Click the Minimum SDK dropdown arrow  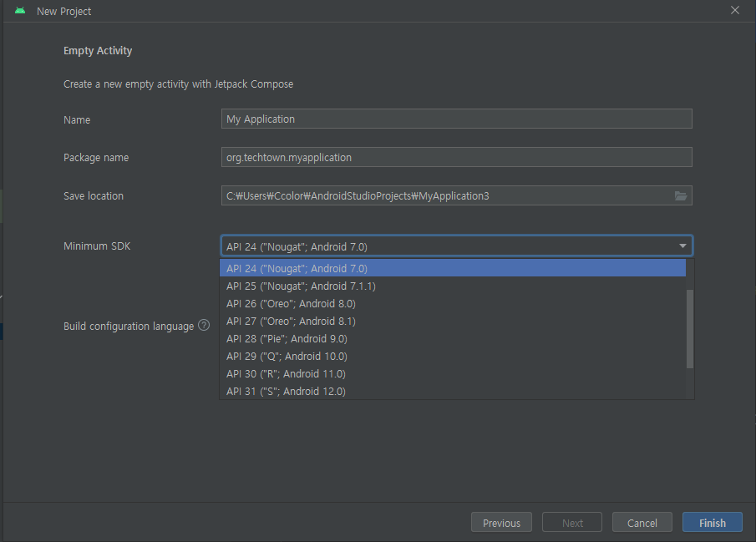683,246
